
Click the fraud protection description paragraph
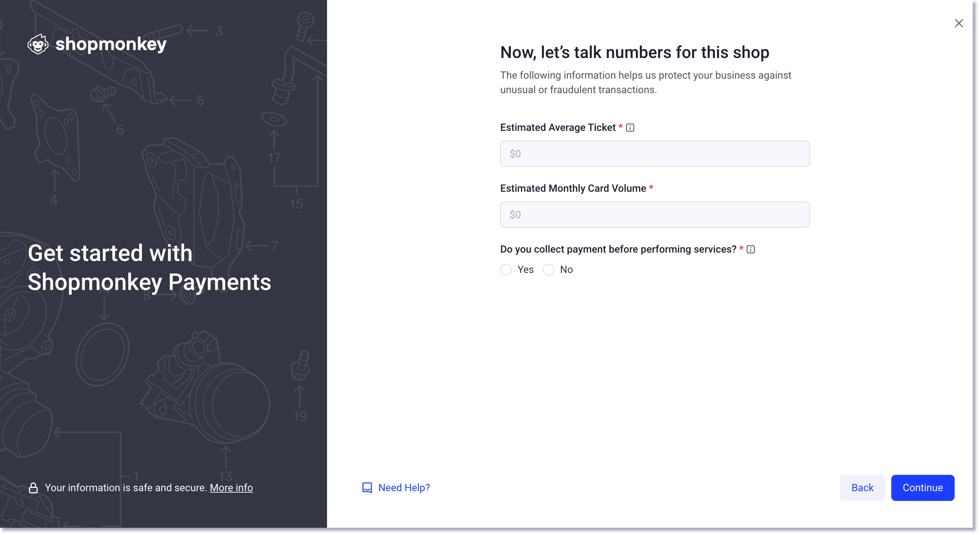[x=646, y=83]
